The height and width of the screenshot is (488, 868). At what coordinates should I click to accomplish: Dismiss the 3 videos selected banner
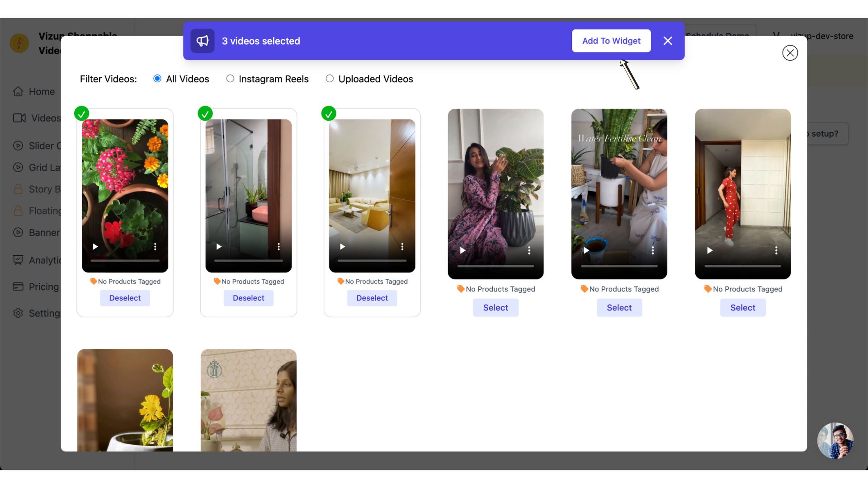668,41
